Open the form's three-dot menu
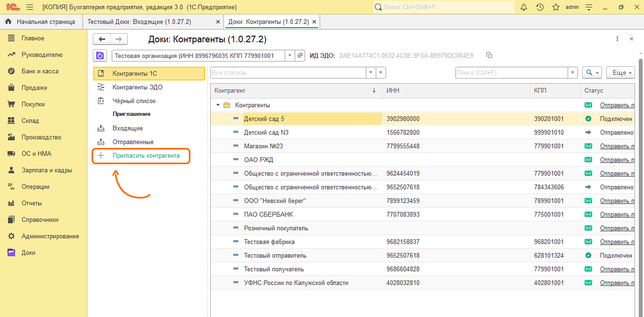This screenshot has height=317, width=644. [x=617, y=39]
